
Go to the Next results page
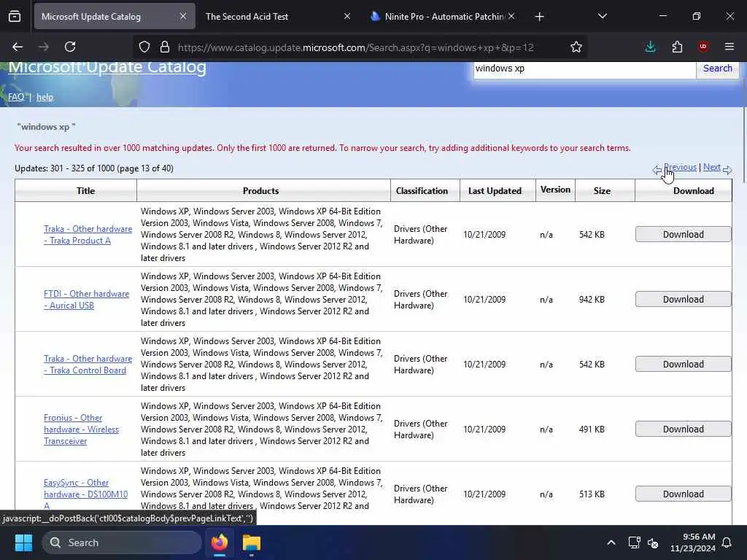point(712,167)
